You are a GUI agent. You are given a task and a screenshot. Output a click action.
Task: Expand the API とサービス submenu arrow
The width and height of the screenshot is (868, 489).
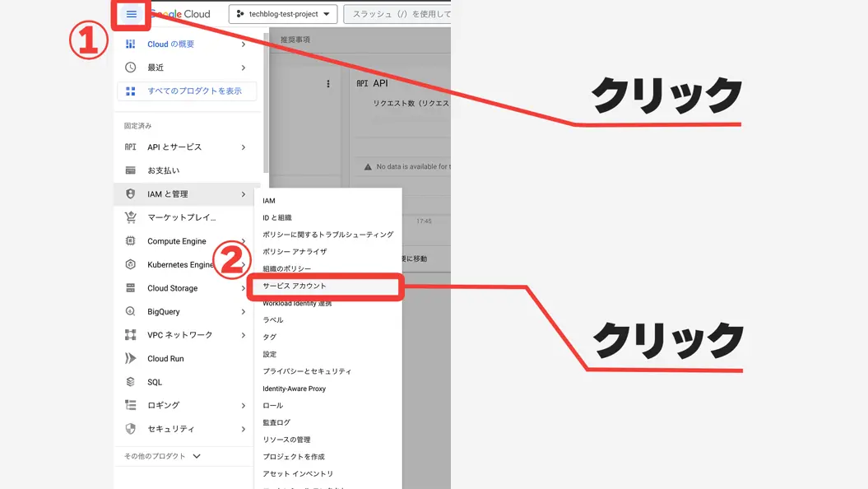tap(244, 147)
